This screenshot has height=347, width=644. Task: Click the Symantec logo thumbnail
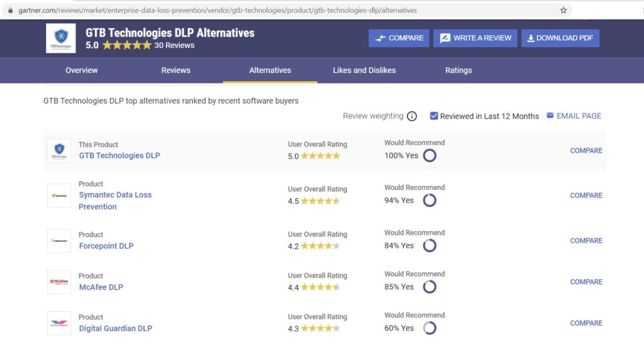click(59, 196)
